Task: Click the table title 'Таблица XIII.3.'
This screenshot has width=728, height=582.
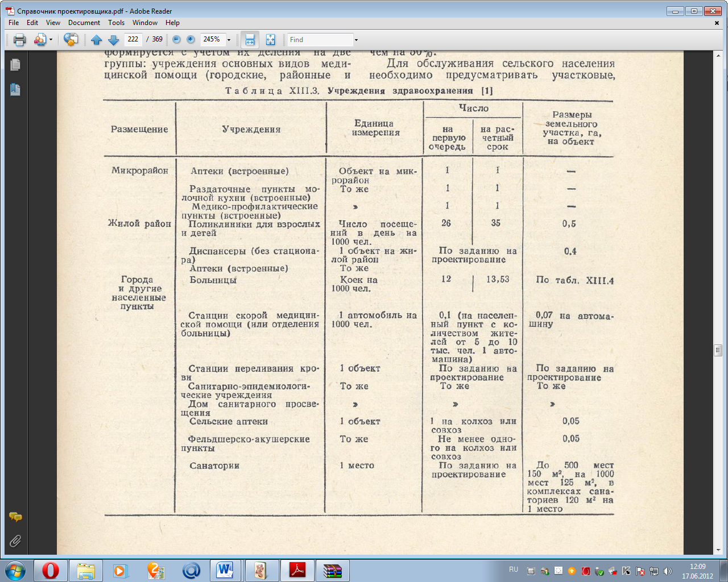Action: [x=272, y=91]
